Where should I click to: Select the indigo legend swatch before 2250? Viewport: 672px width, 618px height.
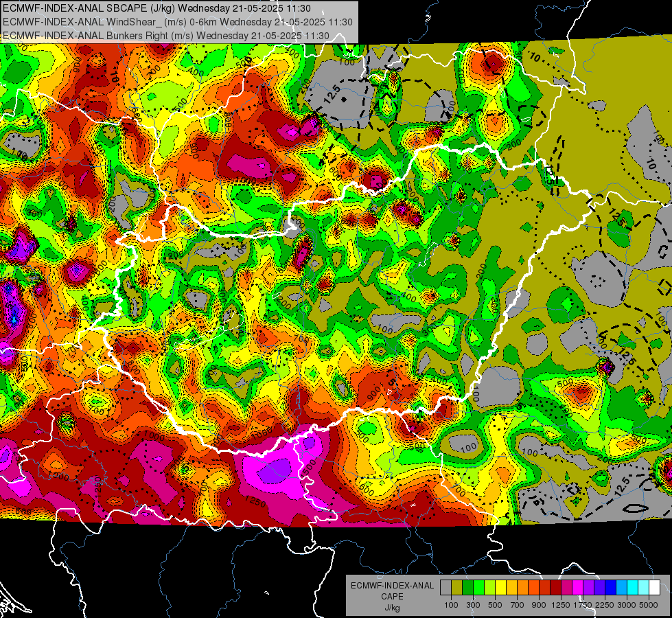(599, 588)
